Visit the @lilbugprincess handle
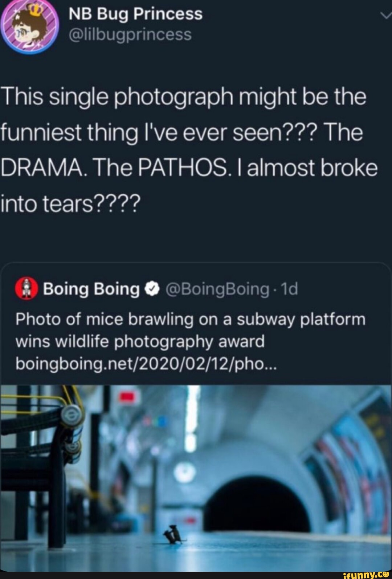This screenshot has height=579, width=392. [130, 35]
